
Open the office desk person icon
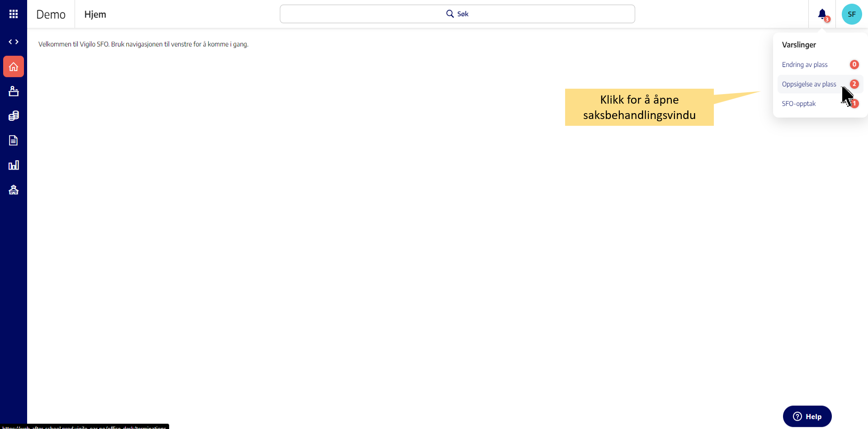point(14,91)
